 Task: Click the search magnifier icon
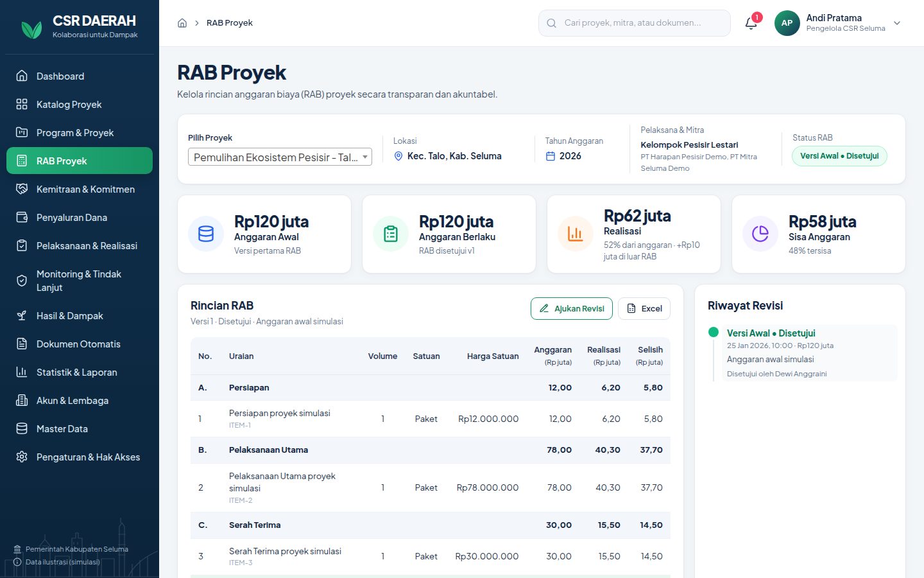[x=551, y=23]
